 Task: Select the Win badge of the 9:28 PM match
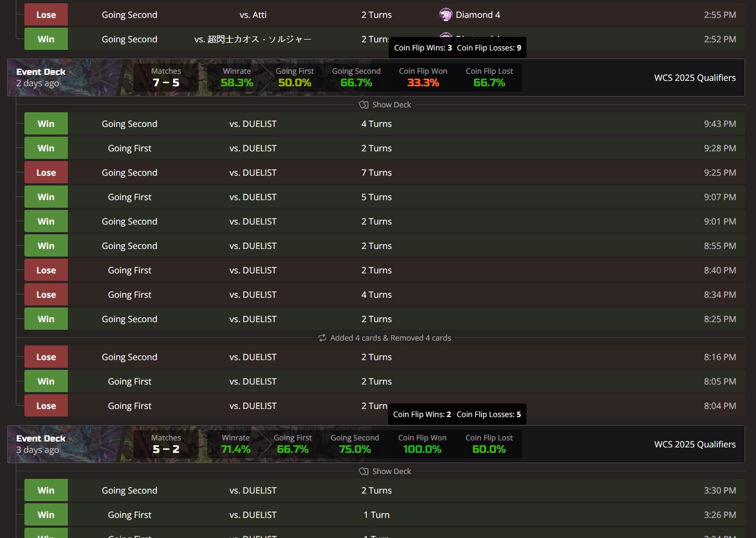click(46, 148)
